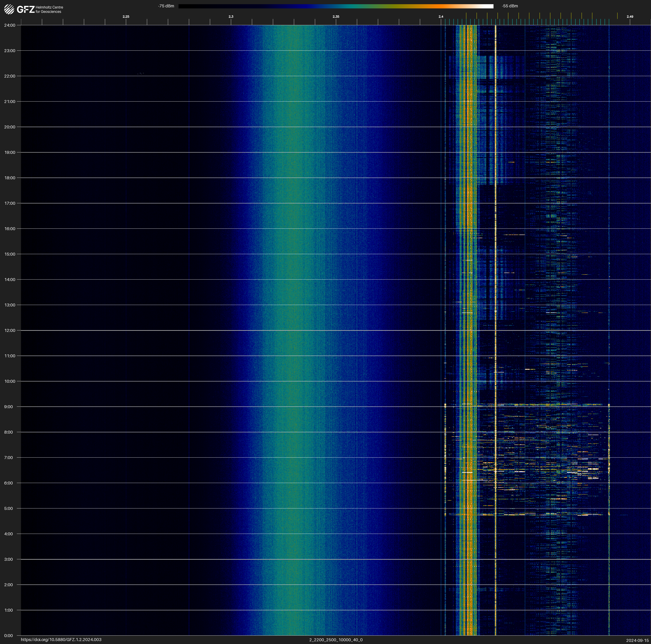Select the 2.49 frequency axis label

[x=630, y=17]
